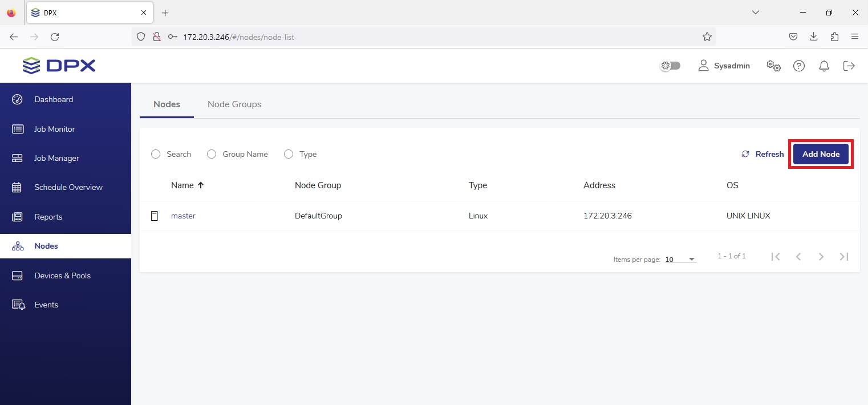
Task: Open Schedule Overview in sidebar
Action: pos(68,187)
